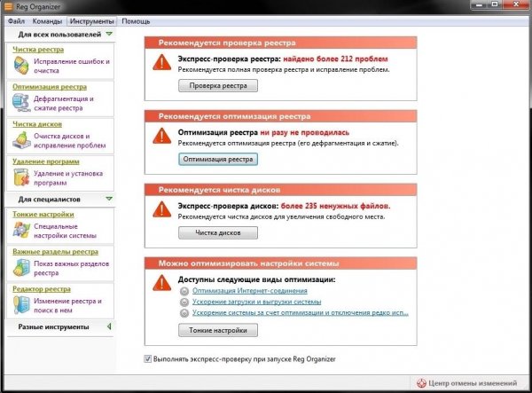532x393 pixels.
Task: Click the Исправление ошибок и очистка description
Action: (x=72, y=66)
